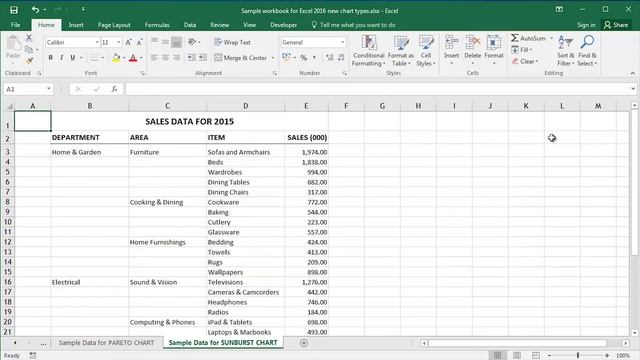The height and width of the screenshot is (360, 640).
Task: Decrease font size with the smaller A
Action: coord(139,42)
